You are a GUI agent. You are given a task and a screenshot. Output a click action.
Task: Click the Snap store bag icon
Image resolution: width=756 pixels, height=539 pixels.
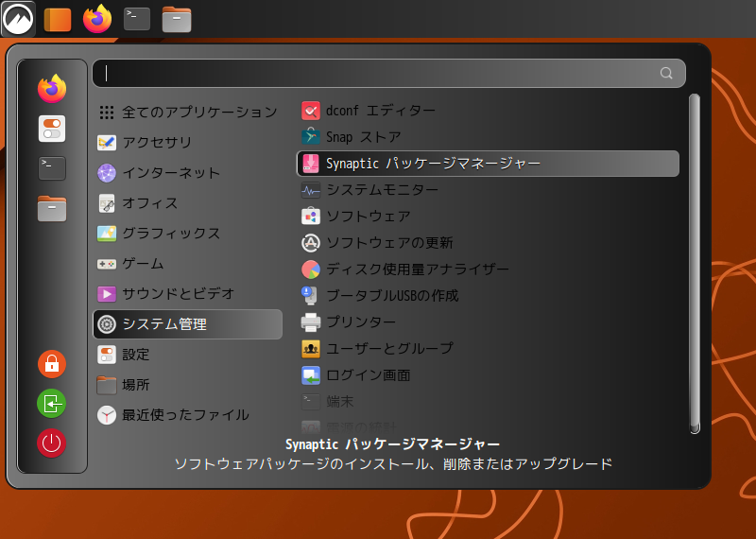pos(311,137)
